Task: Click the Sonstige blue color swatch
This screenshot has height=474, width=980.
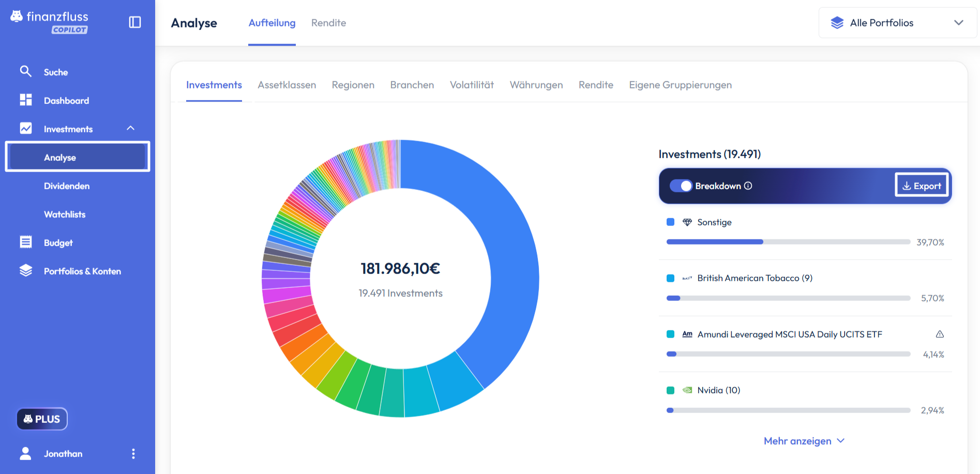Action: pyautogui.click(x=671, y=222)
